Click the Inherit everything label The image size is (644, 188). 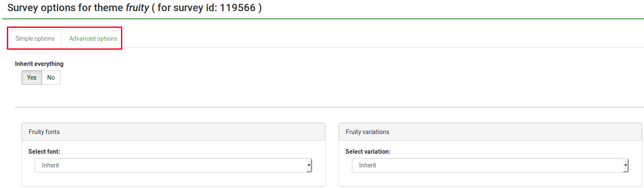tap(39, 64)
